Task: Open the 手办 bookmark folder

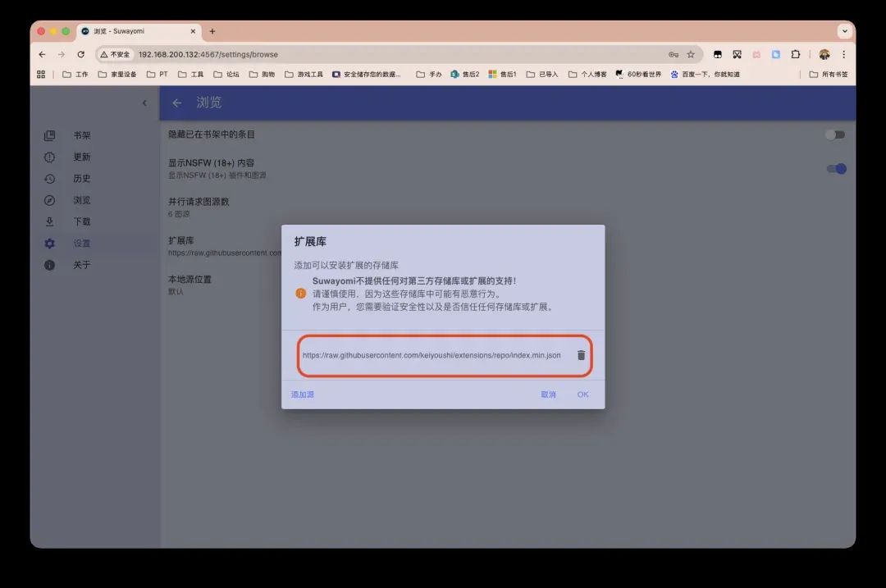Action: pos(429,74)
